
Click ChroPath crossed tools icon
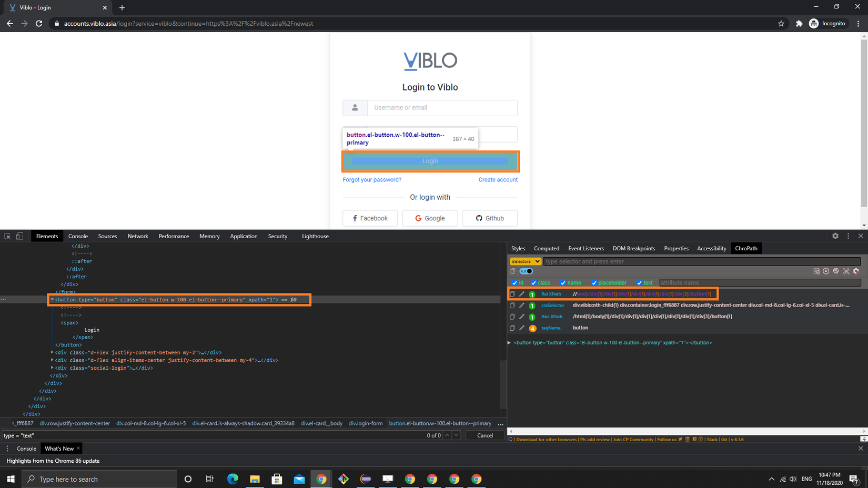point(846,271)
